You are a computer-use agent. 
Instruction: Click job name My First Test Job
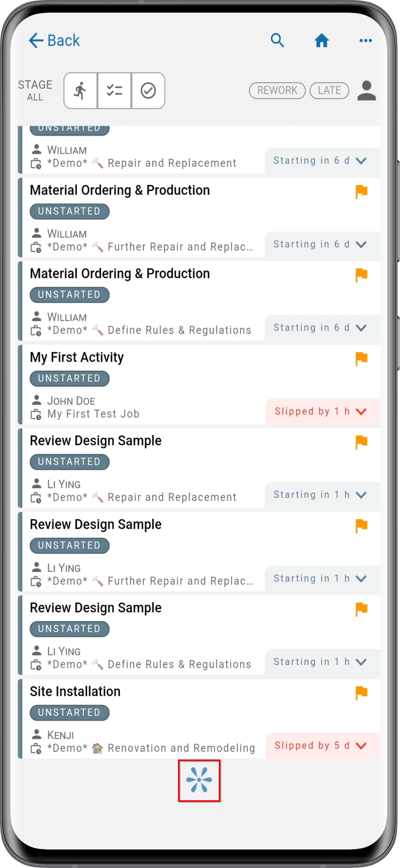93,414
